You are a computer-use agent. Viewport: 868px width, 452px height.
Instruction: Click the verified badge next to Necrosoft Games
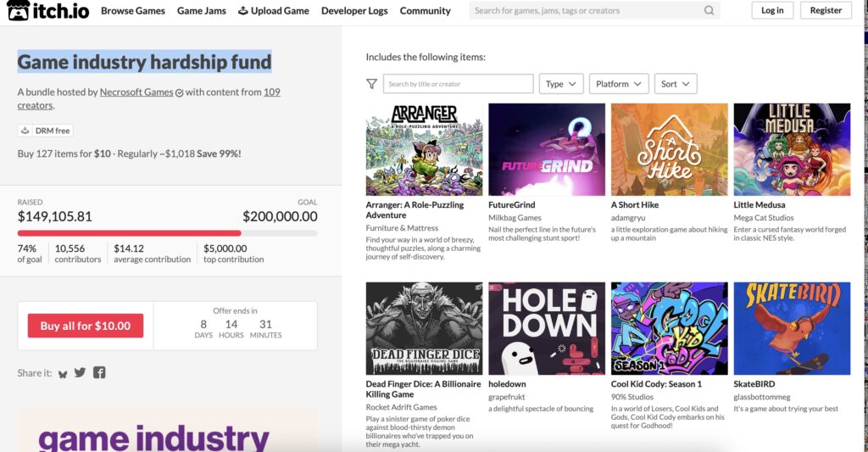(x=180, y=92)
